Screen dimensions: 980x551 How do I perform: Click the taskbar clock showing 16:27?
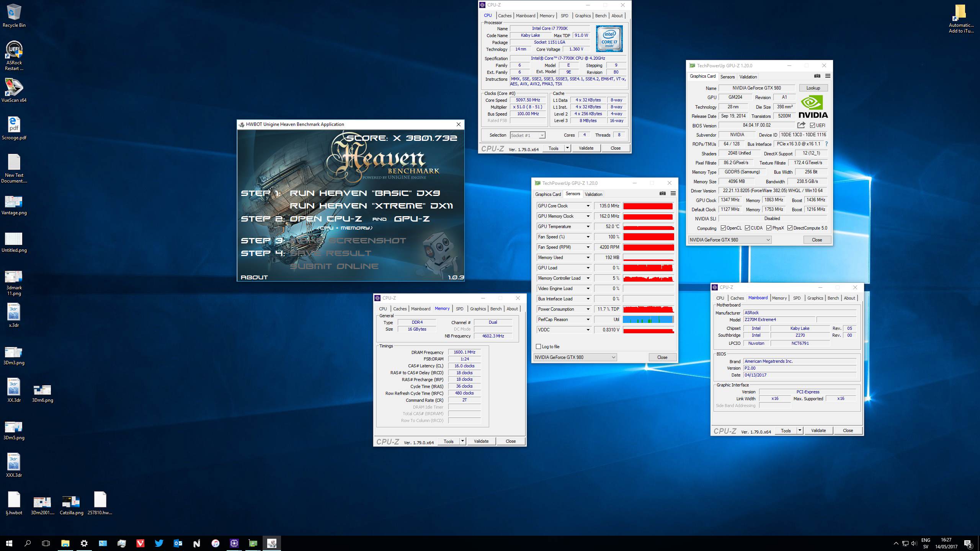(x=946, y=543)
